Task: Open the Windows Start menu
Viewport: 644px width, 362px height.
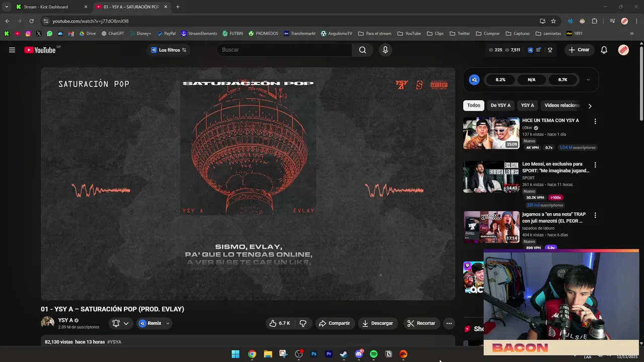Action: (x=235, y=354)
